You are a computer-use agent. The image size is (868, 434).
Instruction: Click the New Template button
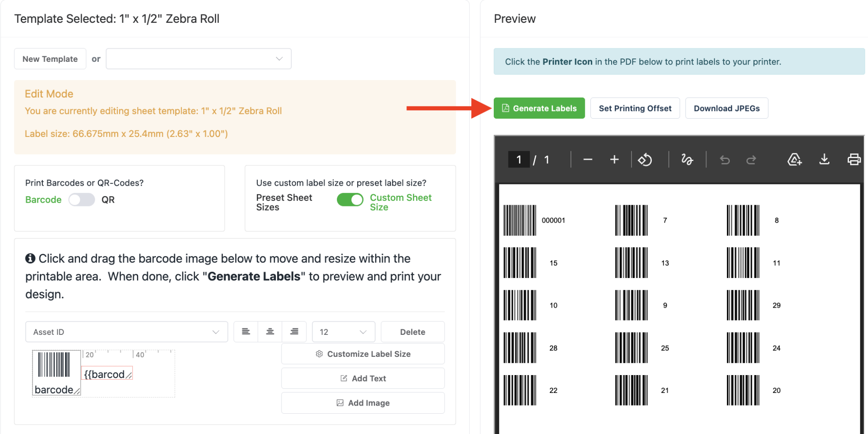click(x=50, y=59)
